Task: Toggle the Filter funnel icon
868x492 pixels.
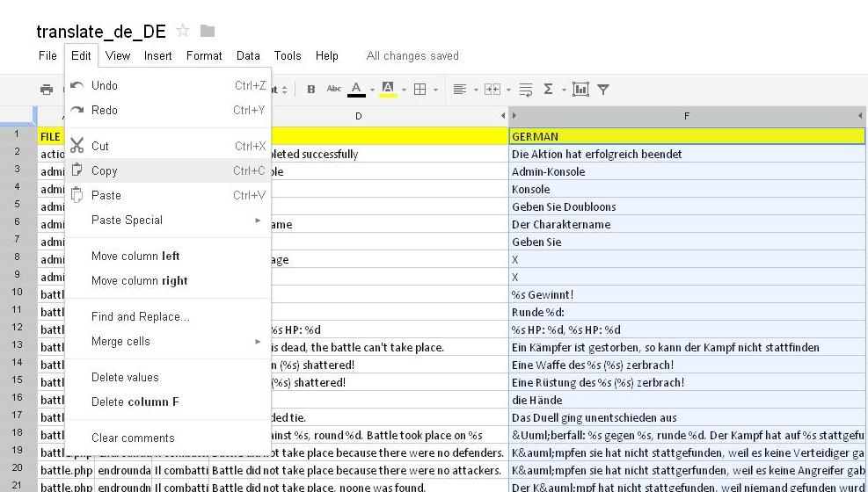Action: click(x=603, y=89)
